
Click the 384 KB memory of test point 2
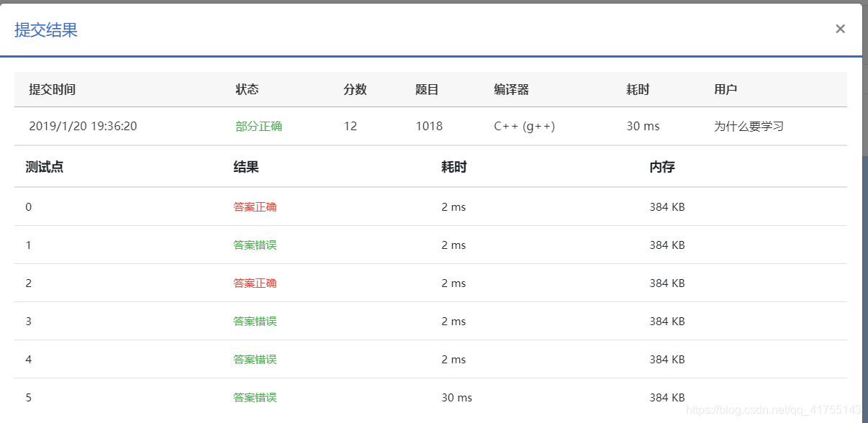click(x=667, y=283)
